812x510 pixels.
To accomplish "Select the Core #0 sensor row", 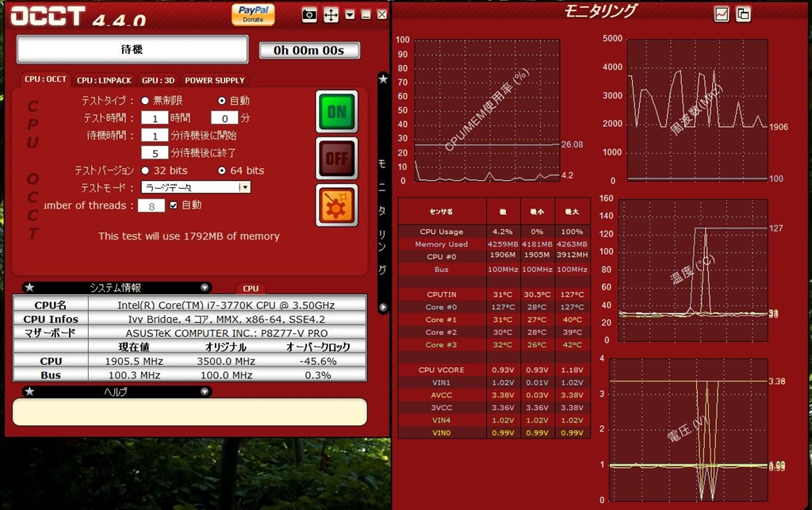I will pos(494,307).
